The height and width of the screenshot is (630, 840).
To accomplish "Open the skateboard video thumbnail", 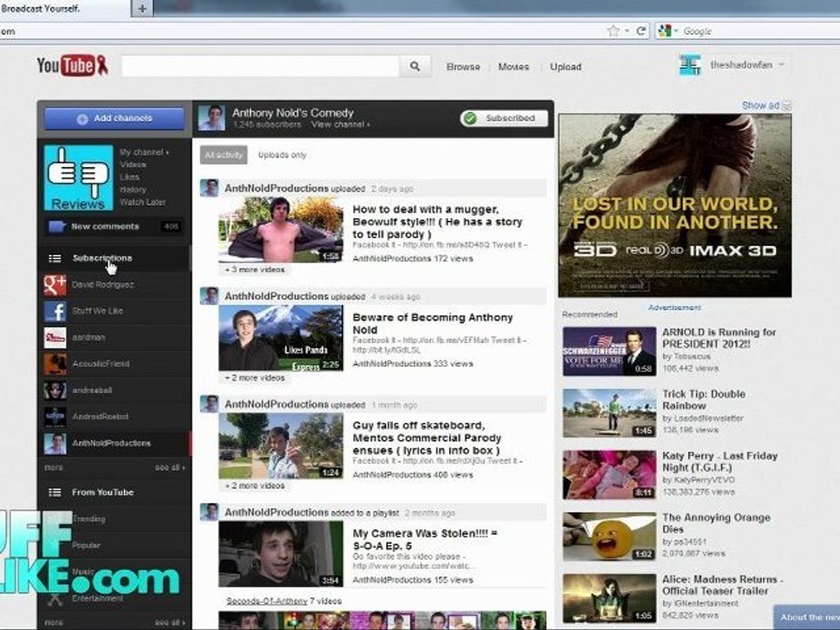I will click(x=281, y=445).
